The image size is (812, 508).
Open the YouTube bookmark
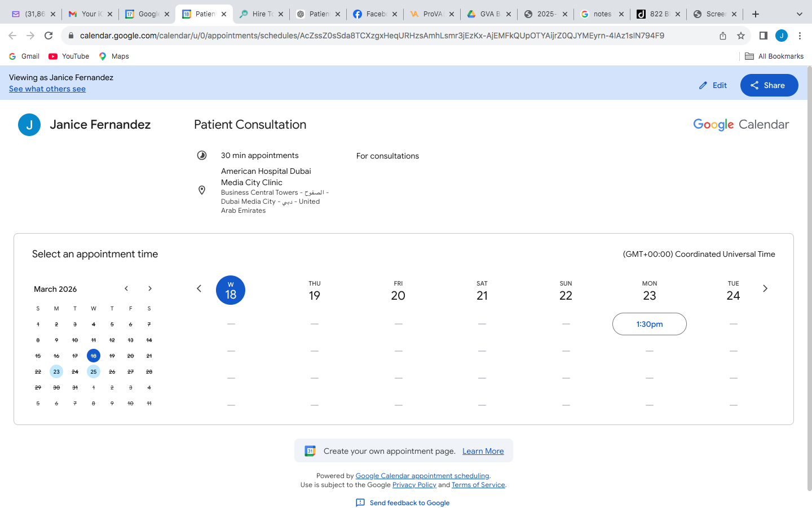pos(69,56)
